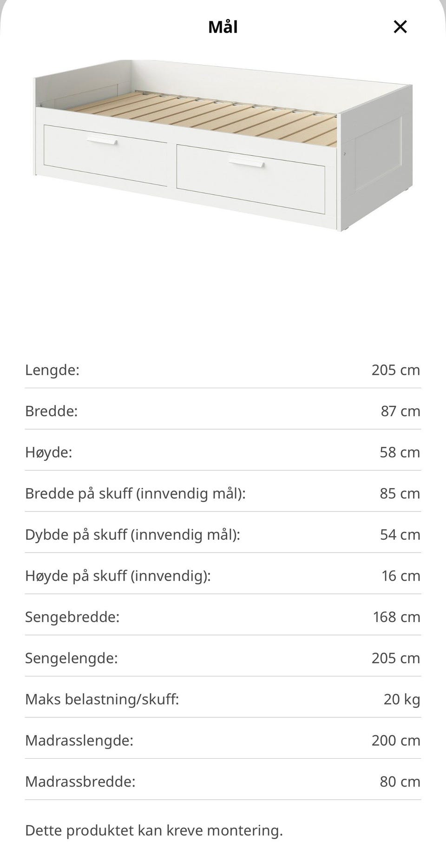Click the Dybde på skuff row
The width and height of the screenshot is (446, 868).
(223, 535)
